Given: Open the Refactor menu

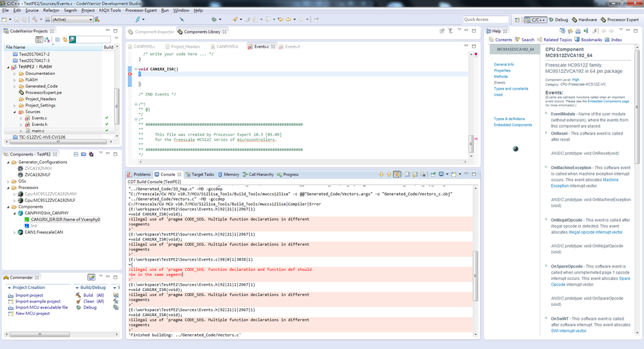Looking at the screenshot, I should coord(52,10).
